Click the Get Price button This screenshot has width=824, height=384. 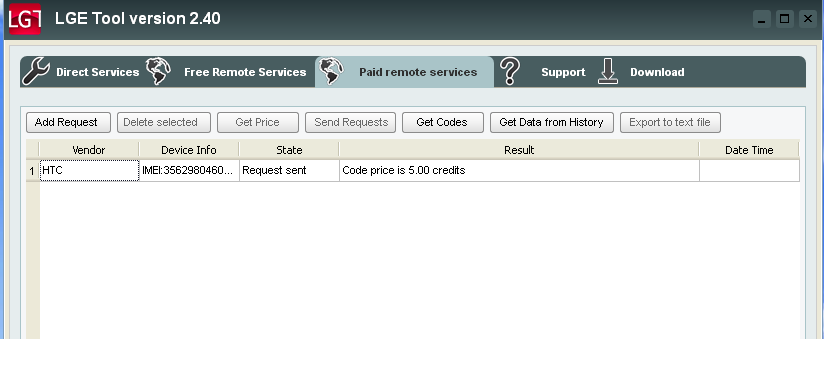[258, 122]
